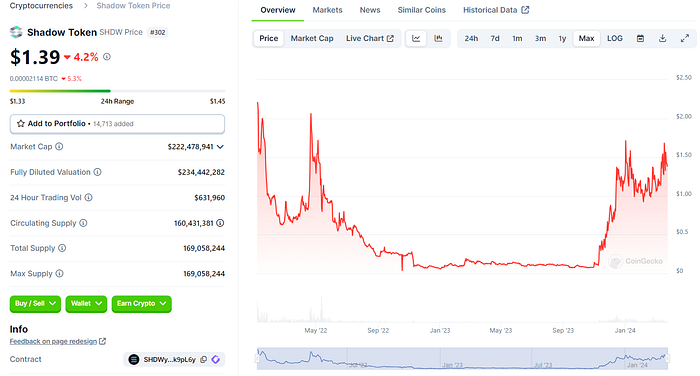Viewport: 700px width, 376px height.
Task: Go to Cryptocurrencies breadcrumb
Action: click(x=41, y=6)
